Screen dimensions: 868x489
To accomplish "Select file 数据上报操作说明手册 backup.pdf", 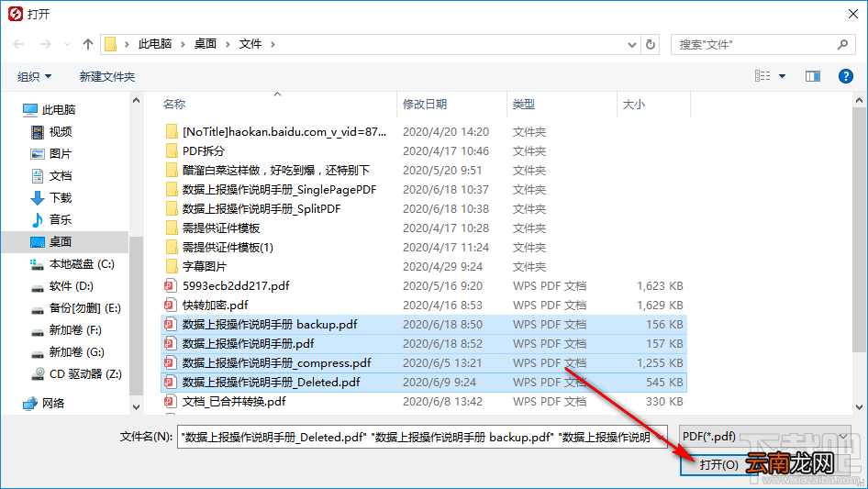I will pos(424,325).
